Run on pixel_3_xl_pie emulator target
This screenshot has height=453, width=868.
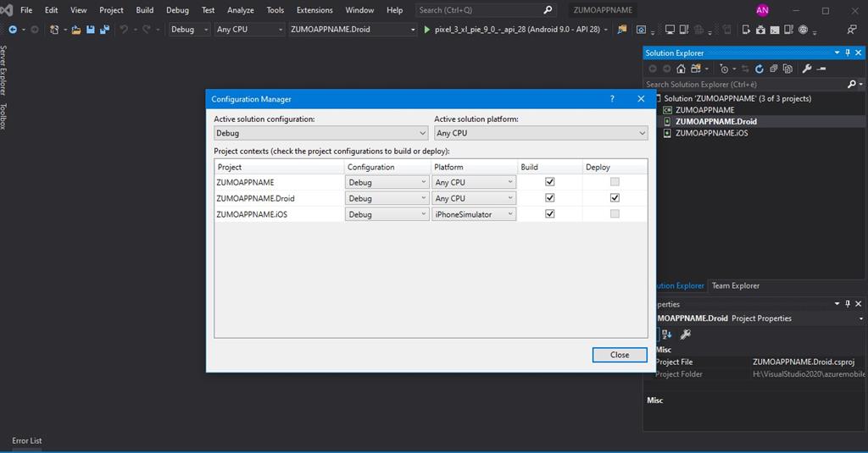pos(517,30)
